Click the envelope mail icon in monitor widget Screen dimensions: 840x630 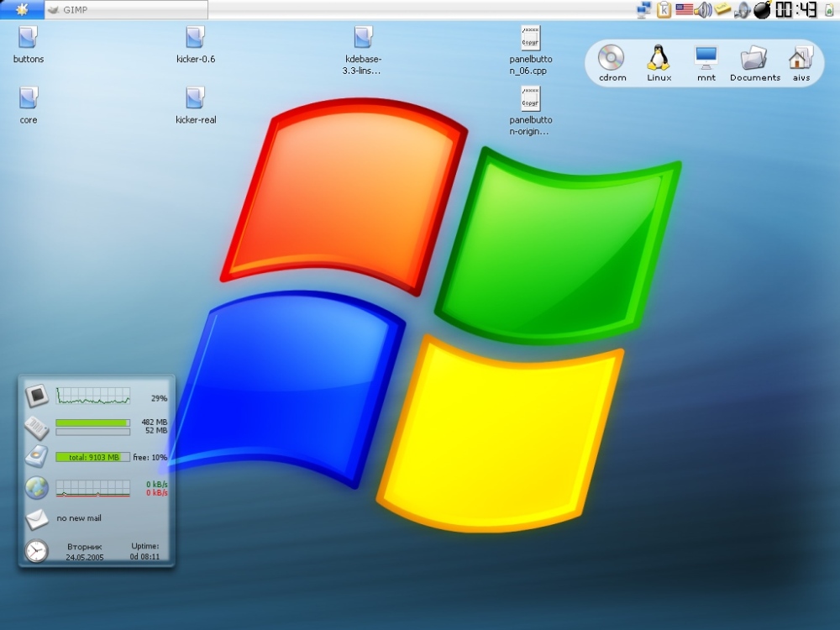point(36,519)
